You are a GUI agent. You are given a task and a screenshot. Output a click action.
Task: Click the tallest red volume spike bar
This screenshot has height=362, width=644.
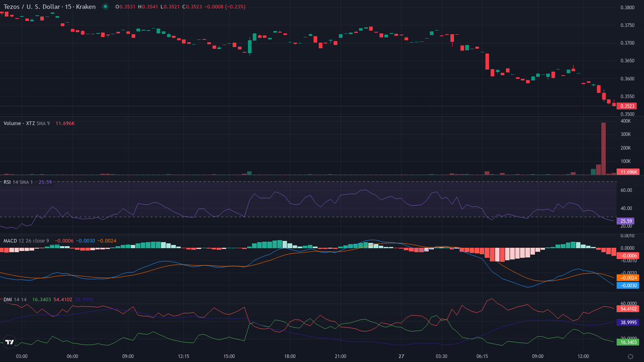603,149
